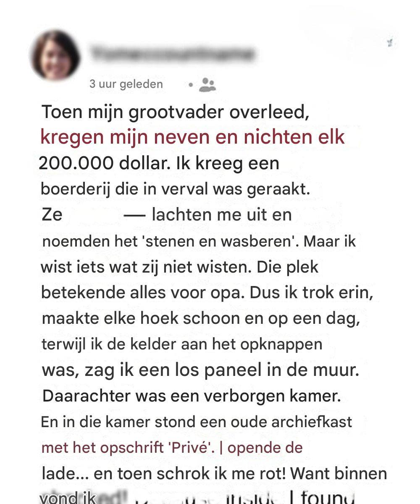Screen dimensions: 420x504
Task: Click the '200.000 dollar' text line
Action: [x=159, y=163]
